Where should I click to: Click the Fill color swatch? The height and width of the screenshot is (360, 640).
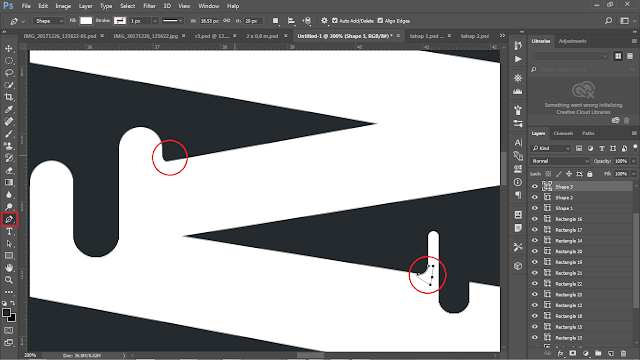click(86, 21)
